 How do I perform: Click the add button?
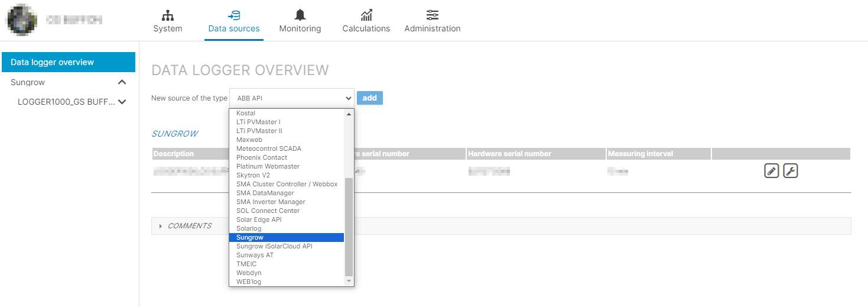point(370,98)
